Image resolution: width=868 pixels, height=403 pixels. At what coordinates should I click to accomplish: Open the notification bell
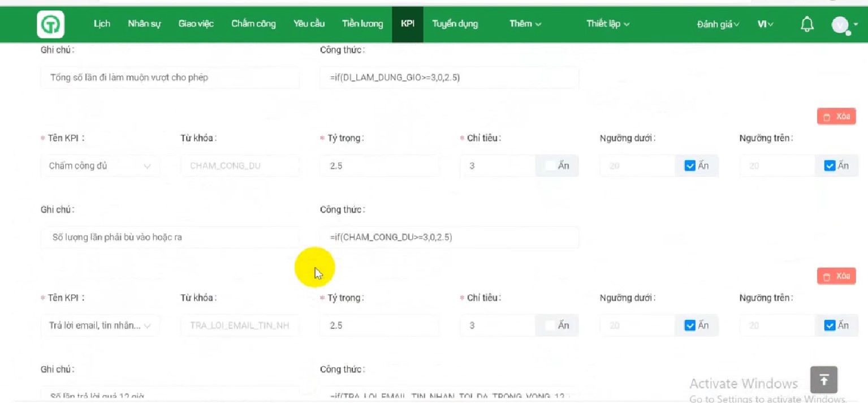coord(806,24)
